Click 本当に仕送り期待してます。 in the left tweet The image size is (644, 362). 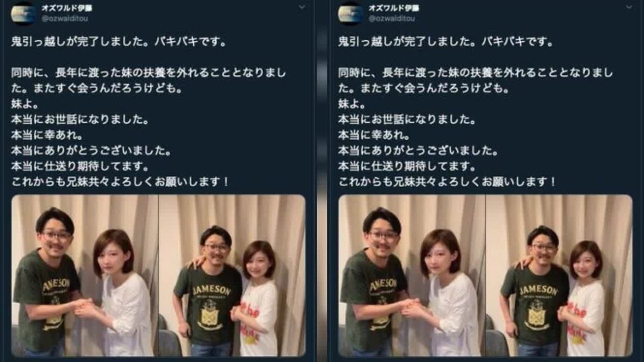tap(80, 166)
